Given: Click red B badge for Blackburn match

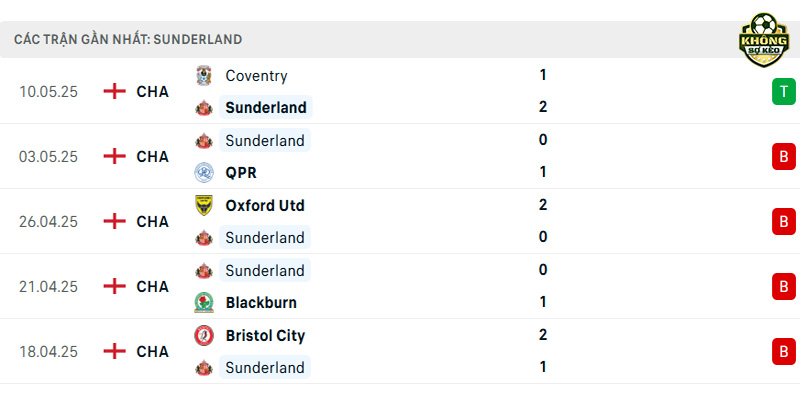Looking at the screenshot, I should tap(784, 286).
